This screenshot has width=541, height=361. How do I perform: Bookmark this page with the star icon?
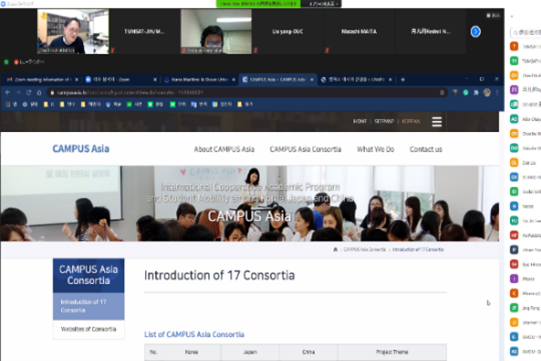[442, 92]
